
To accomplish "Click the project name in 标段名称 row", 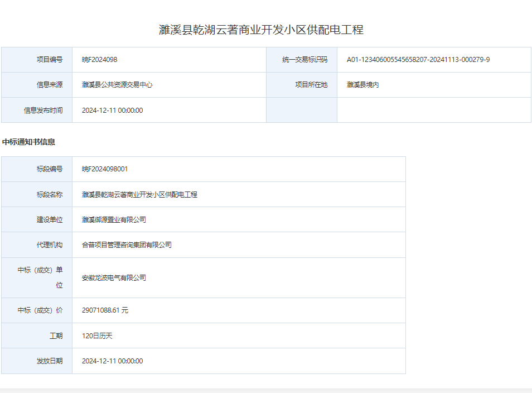I will point(139,195).
